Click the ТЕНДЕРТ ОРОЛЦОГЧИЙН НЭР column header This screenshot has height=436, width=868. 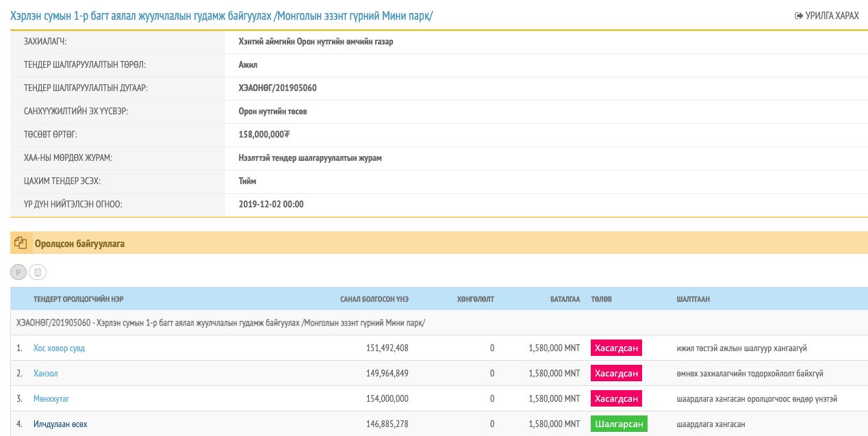[78, 299]
